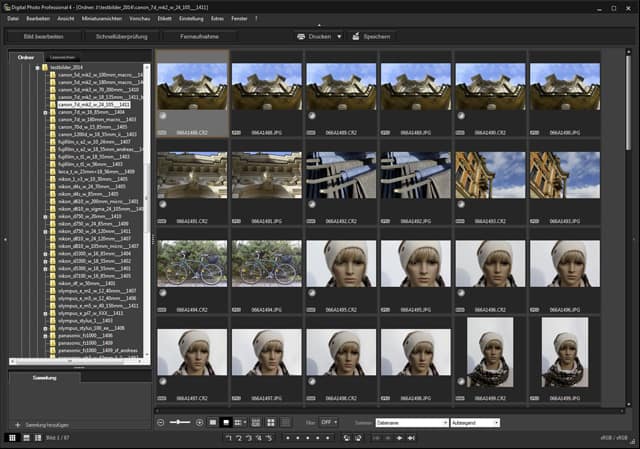Select the bicycle thumbnail 066A1494.CR2

click(x=193, y=264)
